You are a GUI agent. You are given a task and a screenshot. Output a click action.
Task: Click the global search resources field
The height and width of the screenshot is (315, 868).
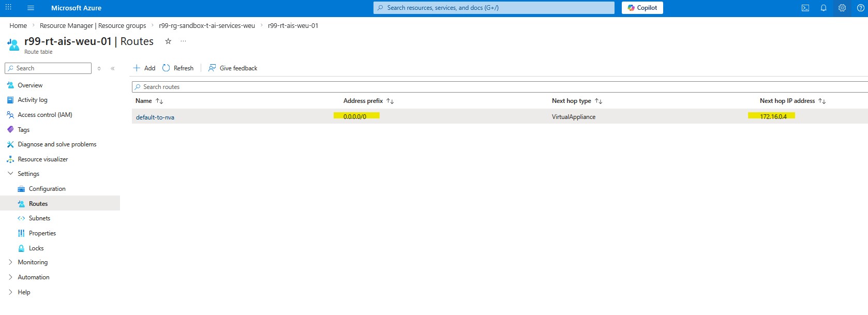click(x=494, y=8)
